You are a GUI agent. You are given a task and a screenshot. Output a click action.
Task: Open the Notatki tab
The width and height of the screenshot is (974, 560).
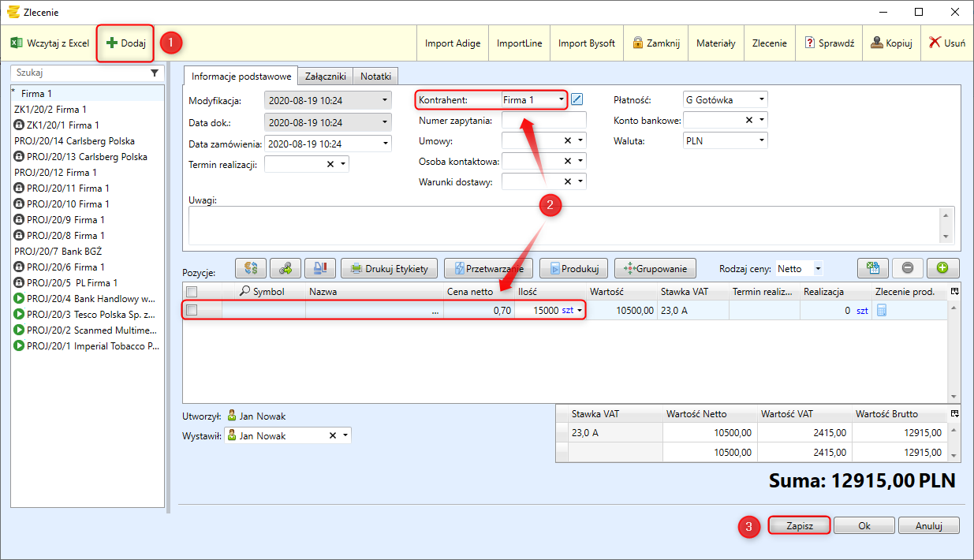click(x=376, y=77)
